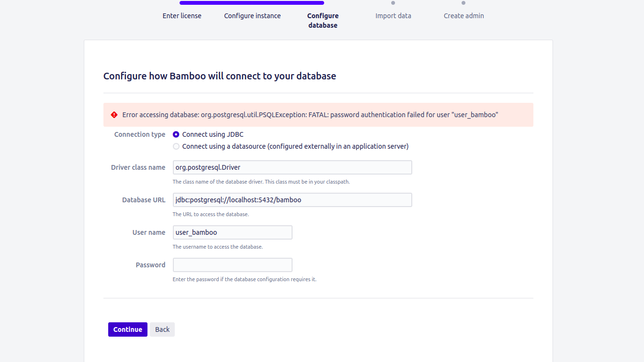Screen dimensions: 644x362
Task: Select the Configure database step
Action: [x=323, y=21]
